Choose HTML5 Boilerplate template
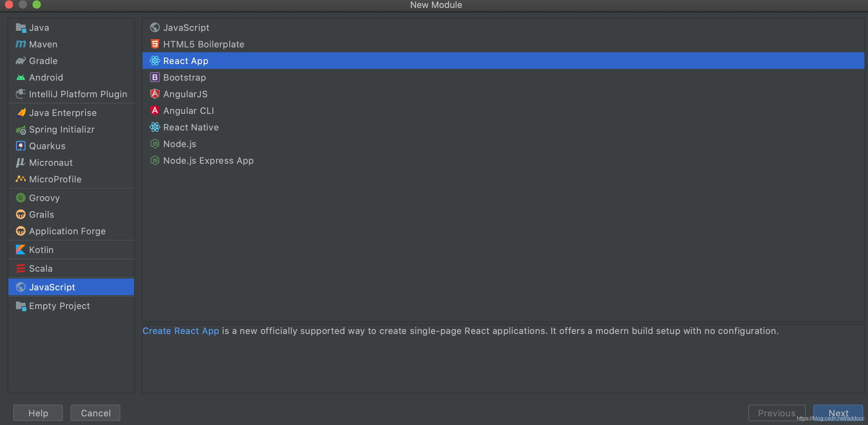The height and width of the screenshot is (425, 868). click(503, 44)
